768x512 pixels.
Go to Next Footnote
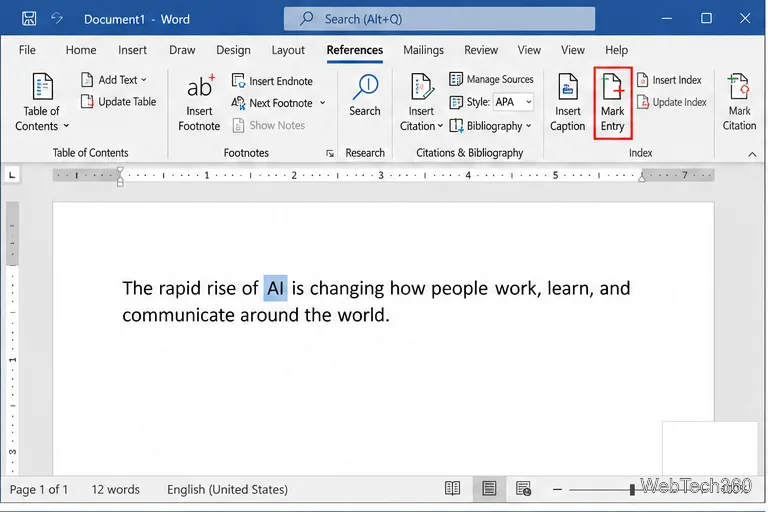pyautogui.click(x=272, y=103)
